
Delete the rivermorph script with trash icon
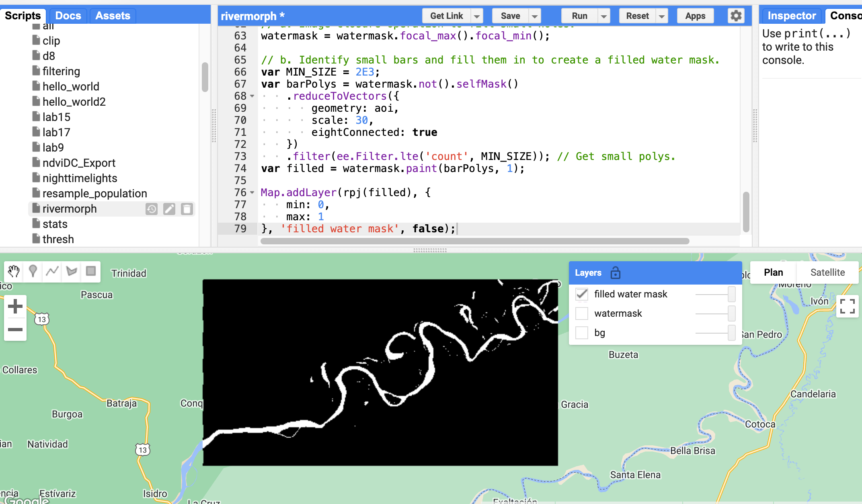pyautogui.click(x=187, y=209)
